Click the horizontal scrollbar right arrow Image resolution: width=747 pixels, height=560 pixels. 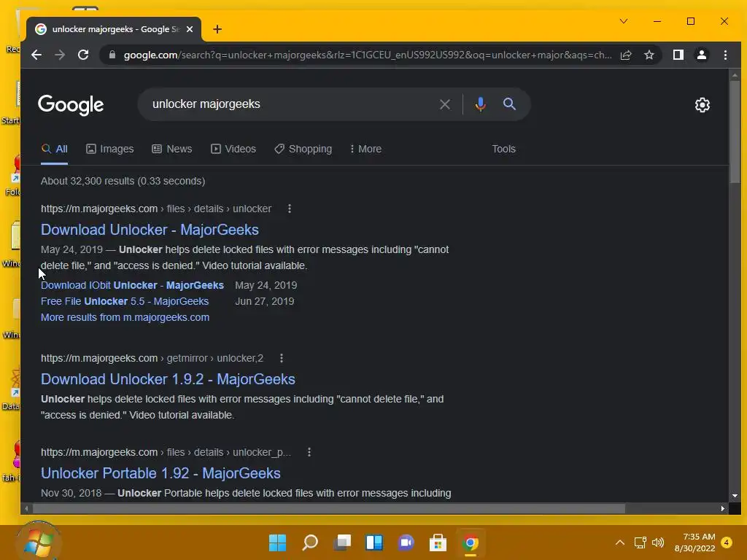click(723, 508)
